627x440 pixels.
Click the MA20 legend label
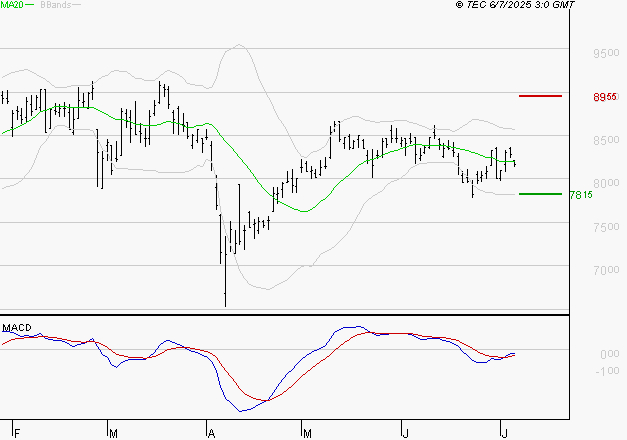pyautogui.click(x=12, y=5)
